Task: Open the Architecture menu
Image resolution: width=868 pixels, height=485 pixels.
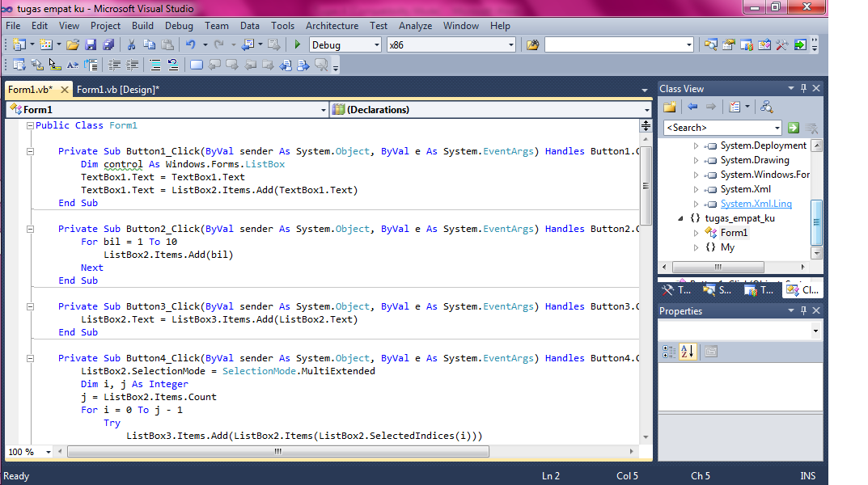Action: (x=332, y=26)
